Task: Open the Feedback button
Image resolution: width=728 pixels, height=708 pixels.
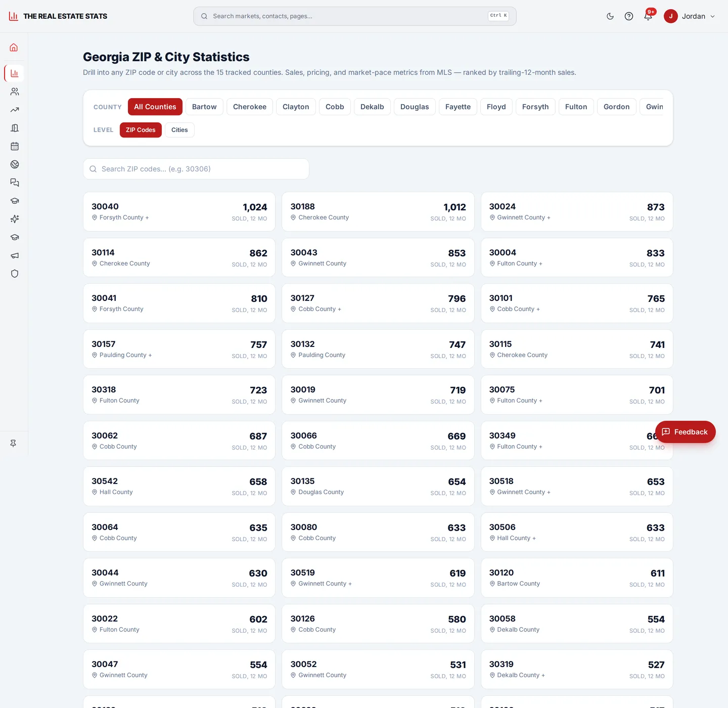Action: [685, 432]
